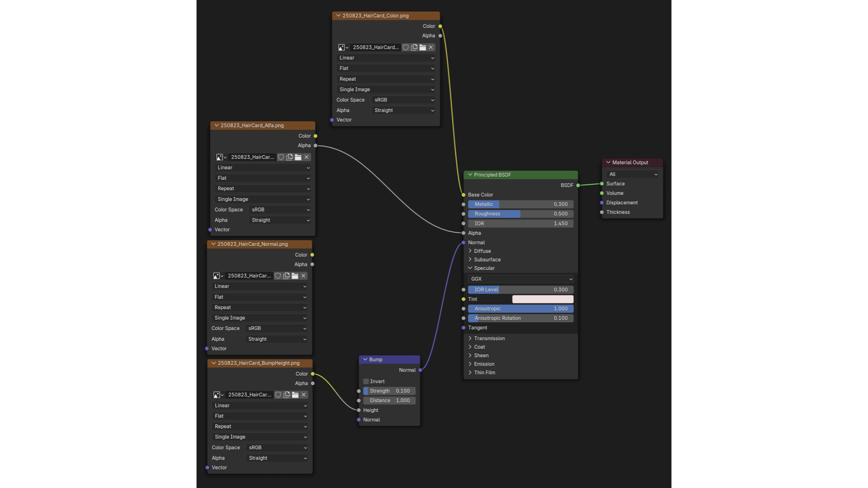Click the Height input socket on Bump node

[359, 410]
